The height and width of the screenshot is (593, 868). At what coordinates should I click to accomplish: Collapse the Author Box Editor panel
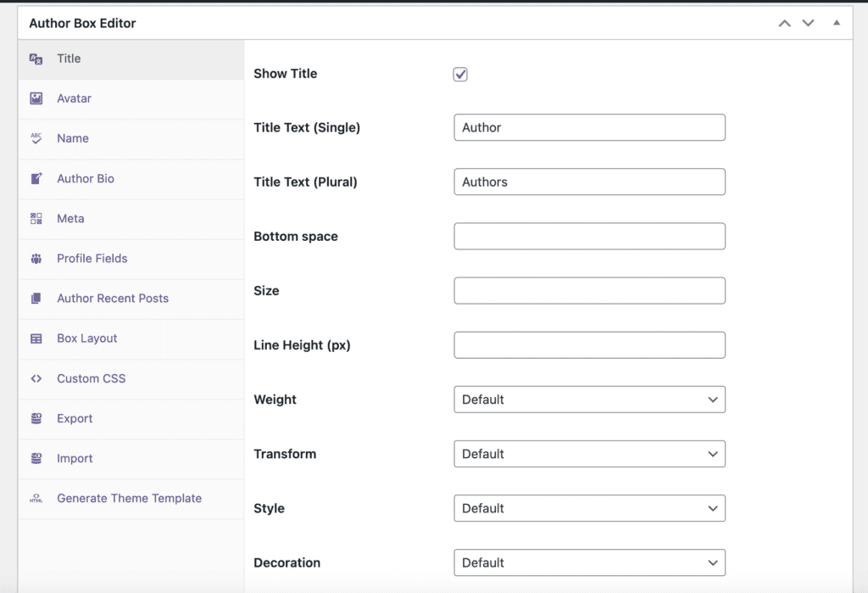click(x=836, y=23)
